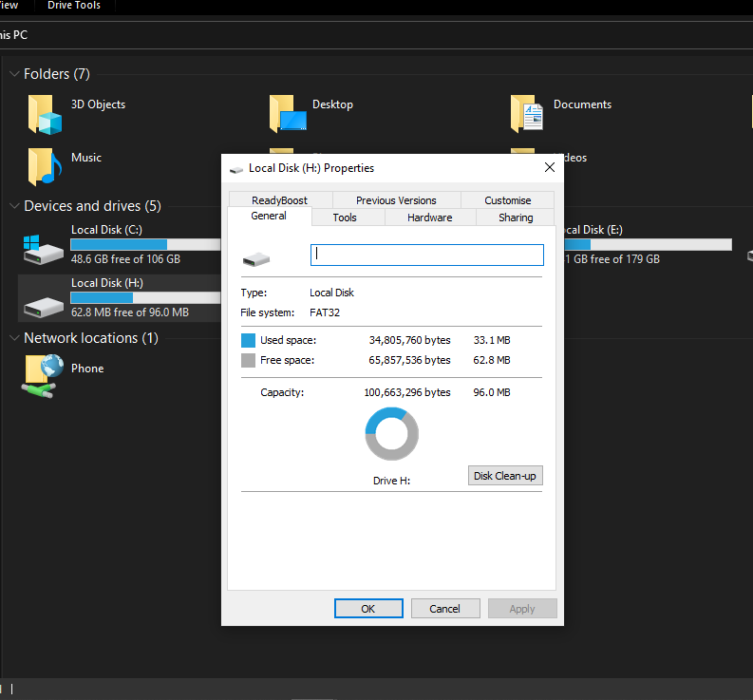Image resolution: width=753 pixels, height=700 pixels.
Task: Switch to the Sharing tab
Action: pyautogui.click(x=516, y=218)
